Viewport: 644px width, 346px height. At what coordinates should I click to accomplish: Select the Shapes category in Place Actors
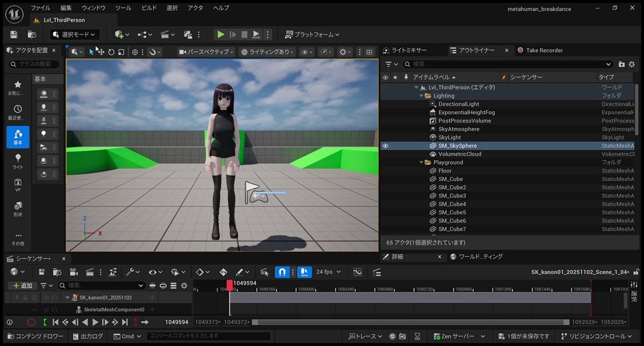pyautogui.click(x=18, y=209)
